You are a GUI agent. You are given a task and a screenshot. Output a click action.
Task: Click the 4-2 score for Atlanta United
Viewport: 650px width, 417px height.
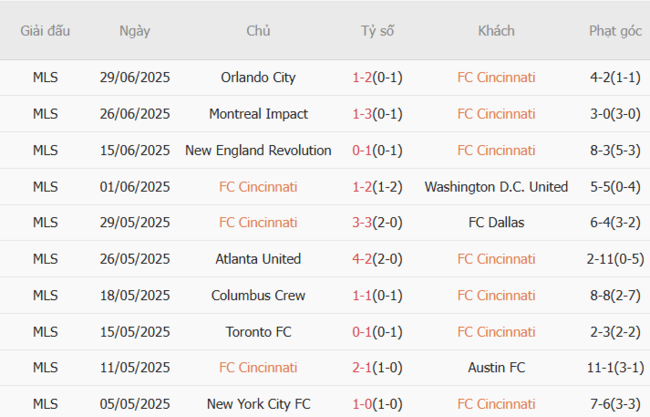[362, 259]
